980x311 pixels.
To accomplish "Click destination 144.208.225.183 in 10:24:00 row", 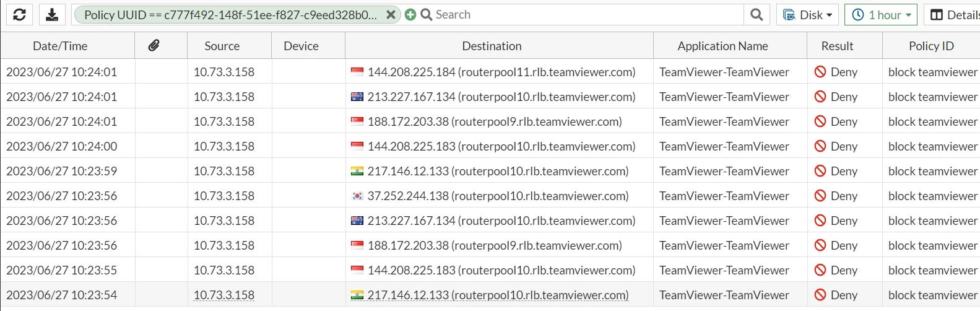I will pos(501,146).
